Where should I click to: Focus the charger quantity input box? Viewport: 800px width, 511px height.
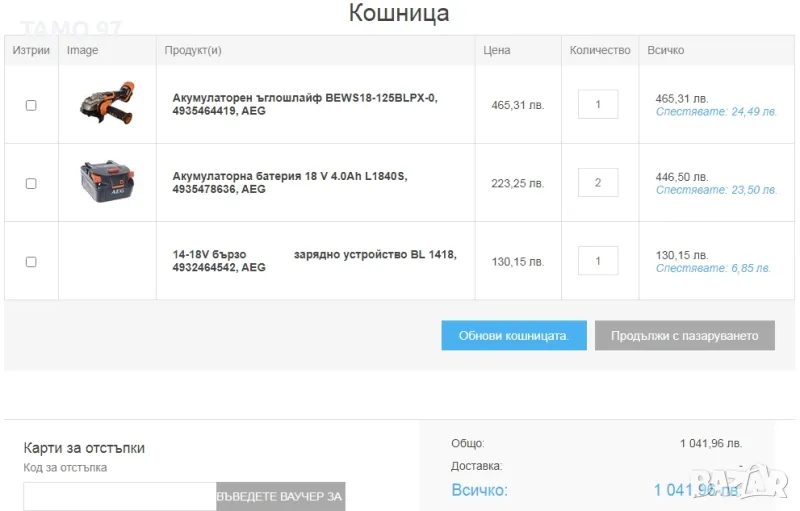point(598,261)
